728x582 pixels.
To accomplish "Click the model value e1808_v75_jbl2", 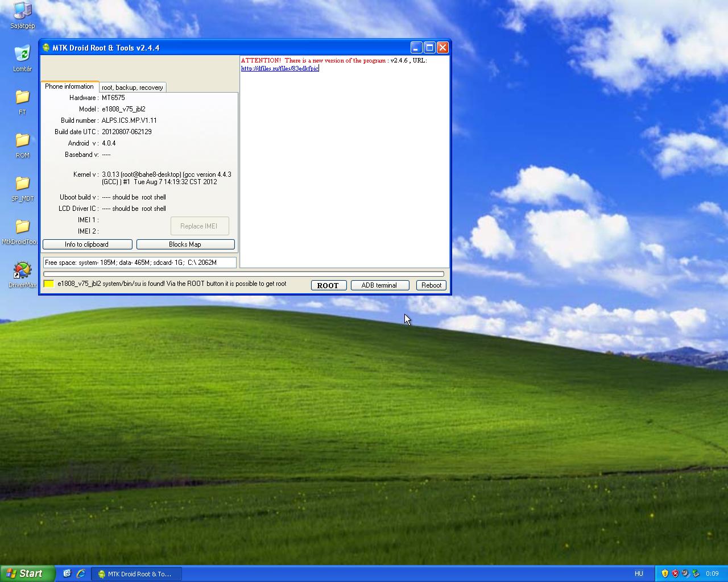I will pos(123,109).
